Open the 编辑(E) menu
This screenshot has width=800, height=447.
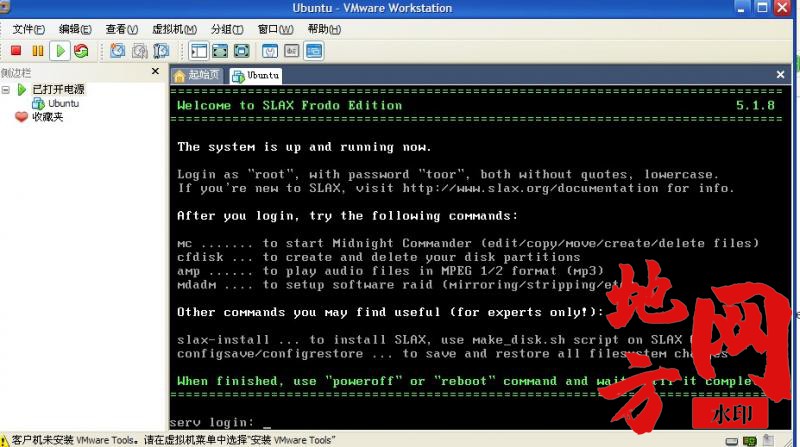(x=75, y=29)
